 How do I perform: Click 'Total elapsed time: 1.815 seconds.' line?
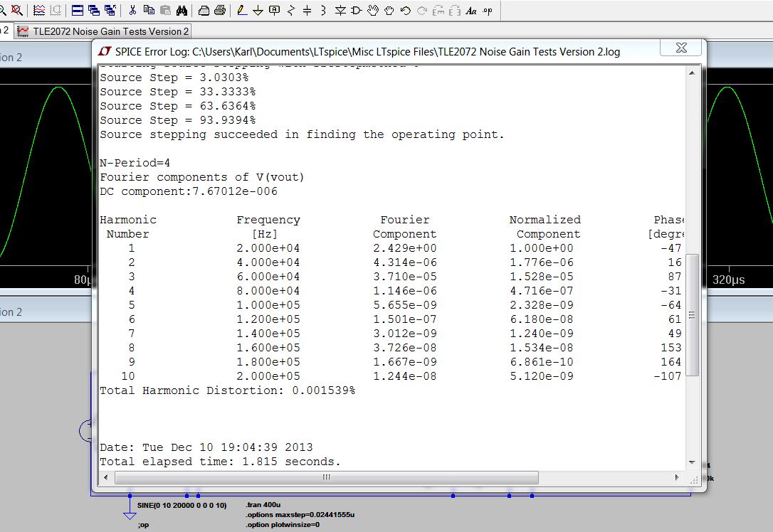[x=220, y=462]
